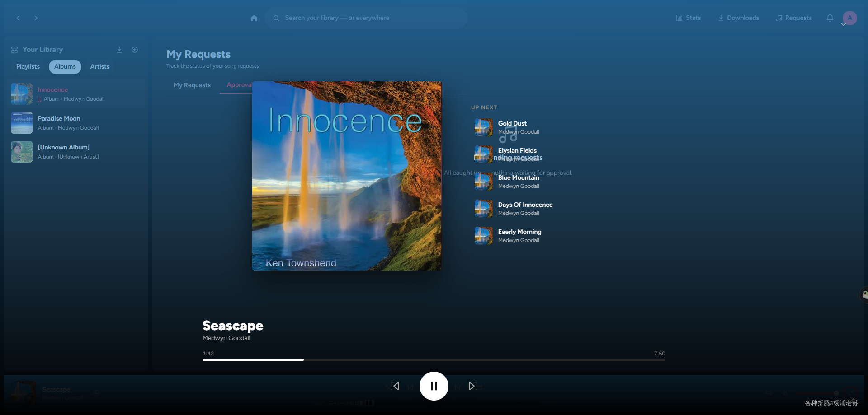Screen dimensions: 868x415
Task: Open artist Medwyn Goodall under Seascape
Action: click(226, 338)
